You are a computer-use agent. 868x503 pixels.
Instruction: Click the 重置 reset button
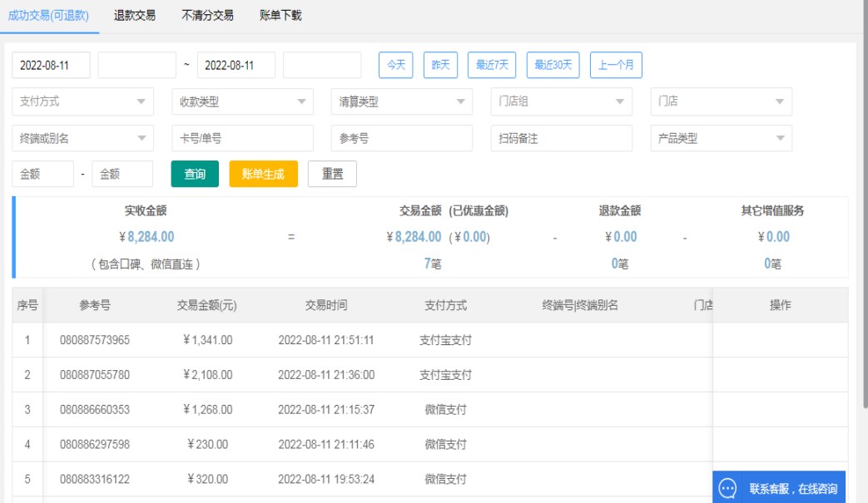point(332,174)
